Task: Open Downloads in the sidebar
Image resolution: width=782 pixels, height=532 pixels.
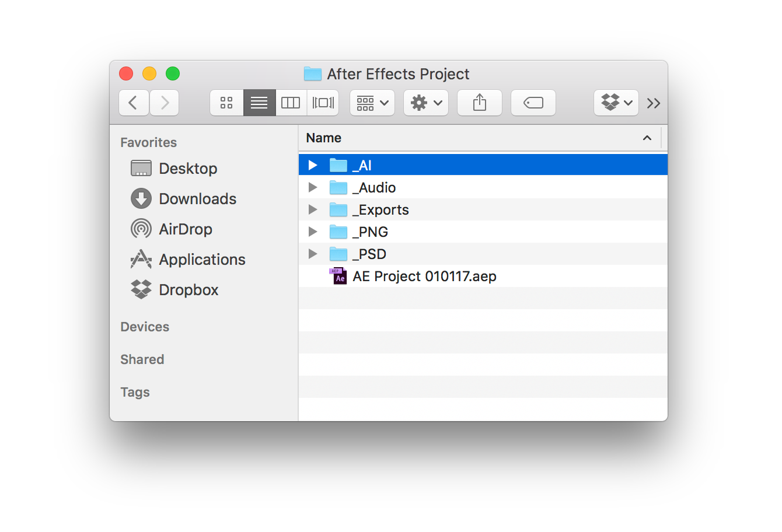Action: pyautogui.click(x=198, y=199)
